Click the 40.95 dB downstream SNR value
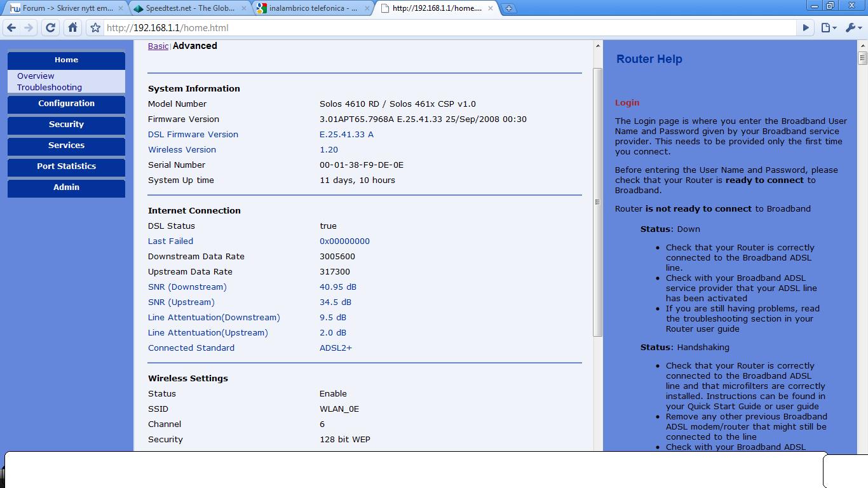This screenshot has height=488, width=868. click(x=338, y=287)
